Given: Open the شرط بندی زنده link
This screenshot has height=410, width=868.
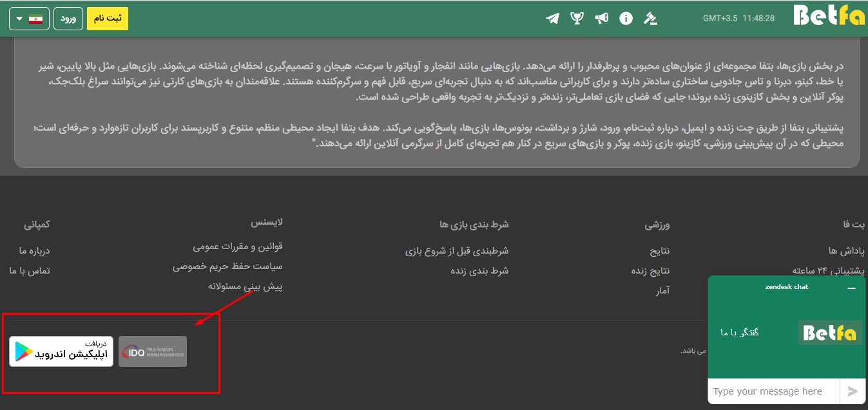Looking at the screenshot, I should (x=480, y=270).
